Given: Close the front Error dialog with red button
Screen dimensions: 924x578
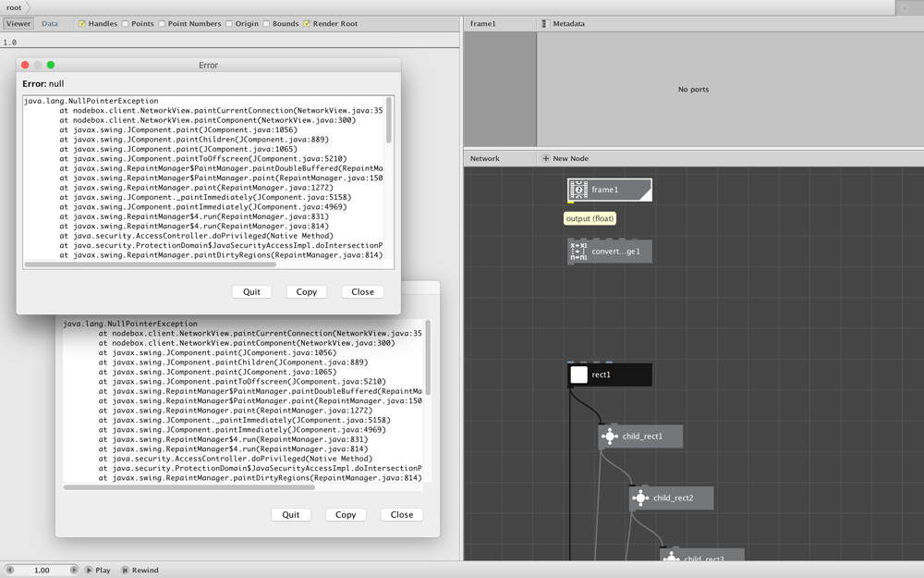Looking at the screenshot, I should [25, 65].
